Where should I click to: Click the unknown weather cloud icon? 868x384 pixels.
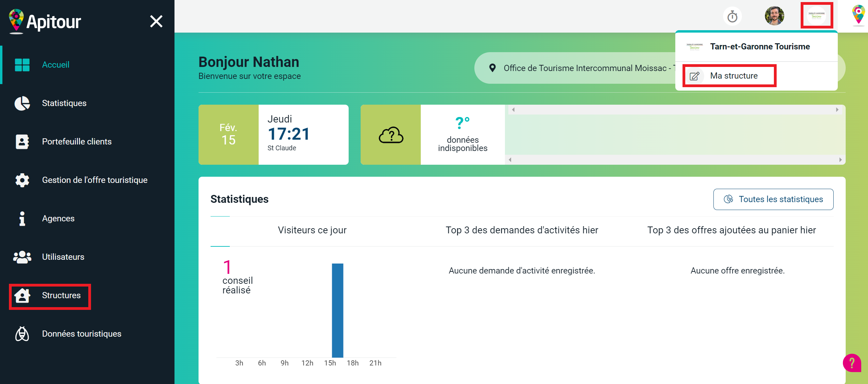click(391, 135)
